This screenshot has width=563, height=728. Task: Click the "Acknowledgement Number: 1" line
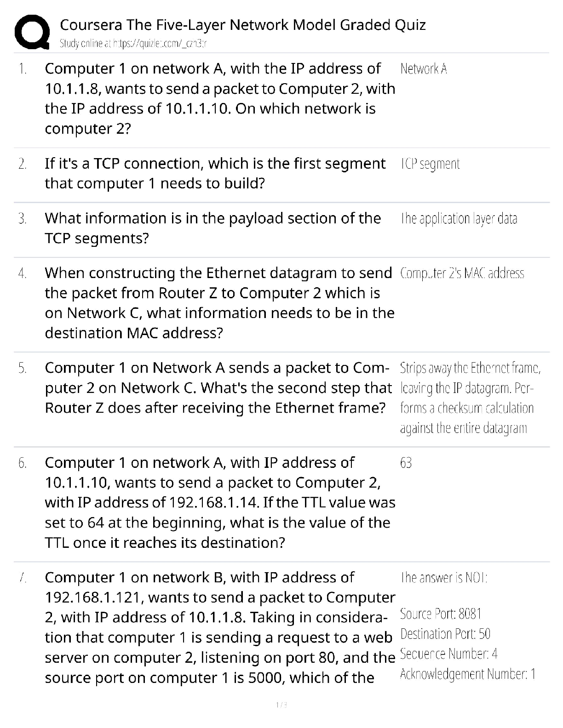point(468,674)
